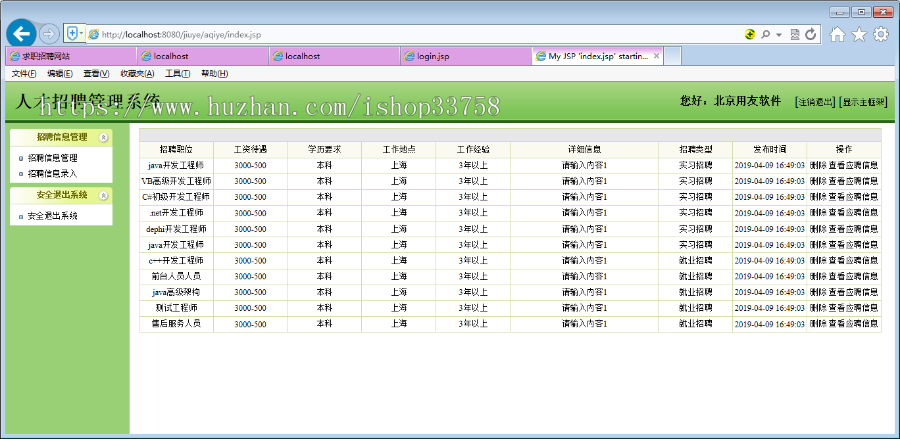900x439 pixels.
Task: Click the address bar URL field
Action: [x=413, y=34]
